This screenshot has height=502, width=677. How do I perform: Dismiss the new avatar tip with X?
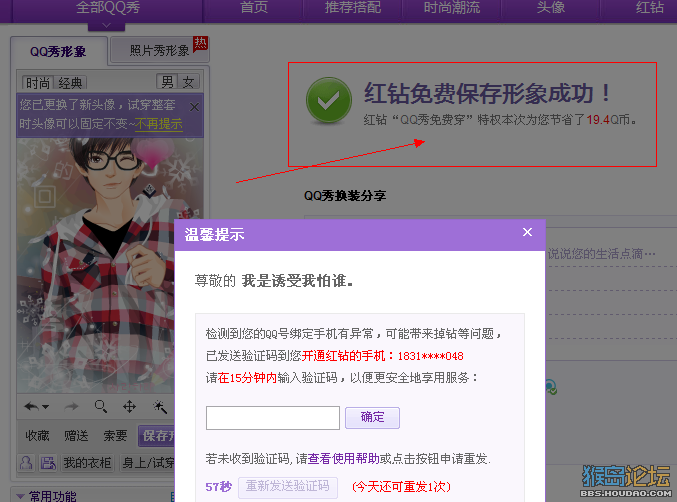pyautogui.click(x=194, y=107)
